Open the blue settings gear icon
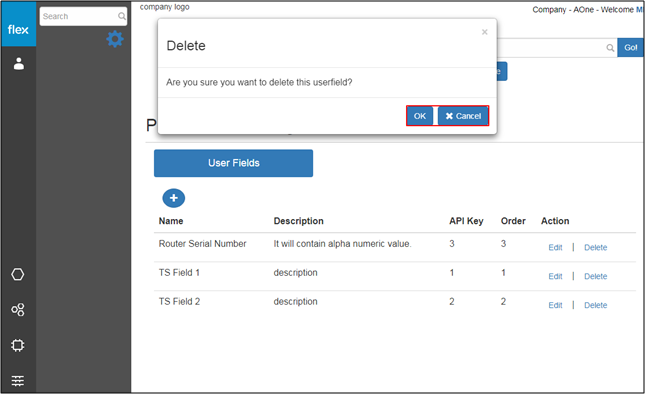 tap(115, 39)
